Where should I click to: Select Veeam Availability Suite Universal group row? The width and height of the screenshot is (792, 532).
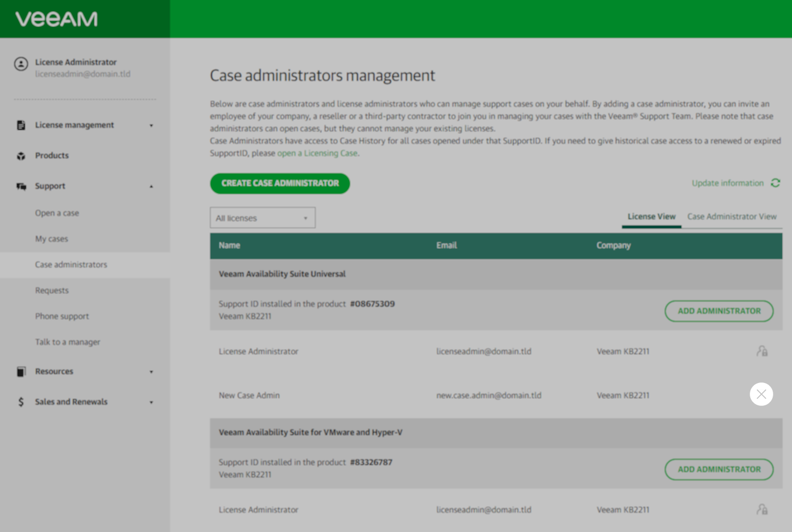496,274
